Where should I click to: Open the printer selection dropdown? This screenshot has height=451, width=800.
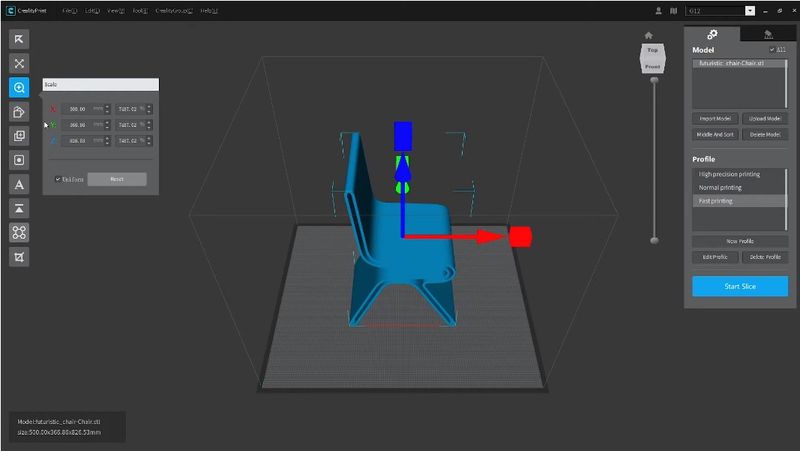[x=750, y=10]
